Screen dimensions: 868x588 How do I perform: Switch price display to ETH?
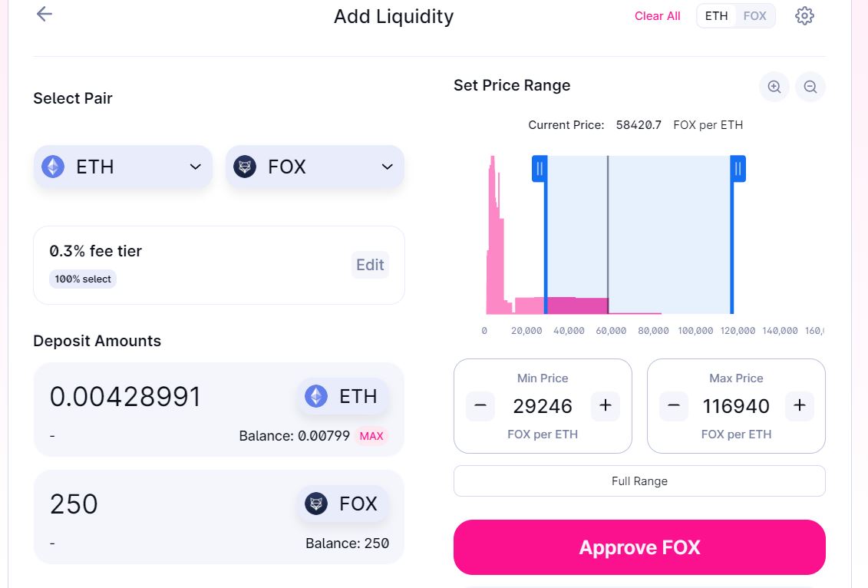[716, 16]
